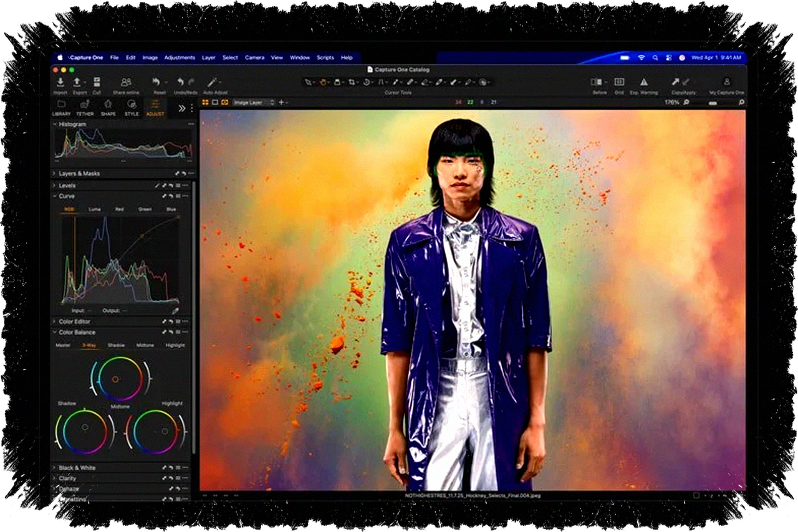Screen dimensions: 798x532
Task: Select the Luma tab in Curve
Action: (94, 209)
